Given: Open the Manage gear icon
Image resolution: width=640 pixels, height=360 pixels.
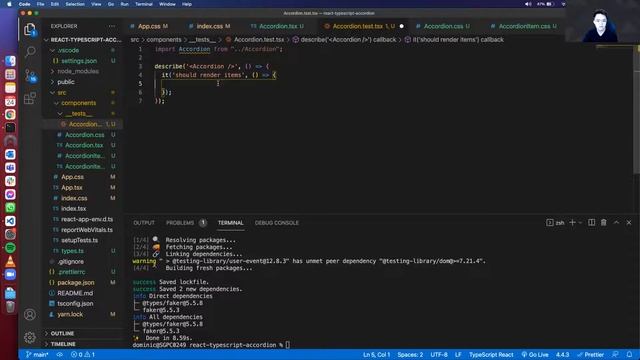Looking at the screenshot, I should coord(30,338).
